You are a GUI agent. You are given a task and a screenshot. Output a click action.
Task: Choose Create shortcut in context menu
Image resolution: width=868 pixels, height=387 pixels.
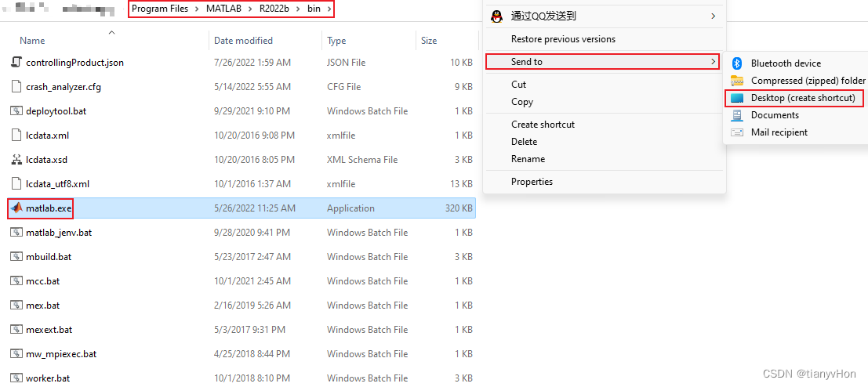click(x=543, y=125)
